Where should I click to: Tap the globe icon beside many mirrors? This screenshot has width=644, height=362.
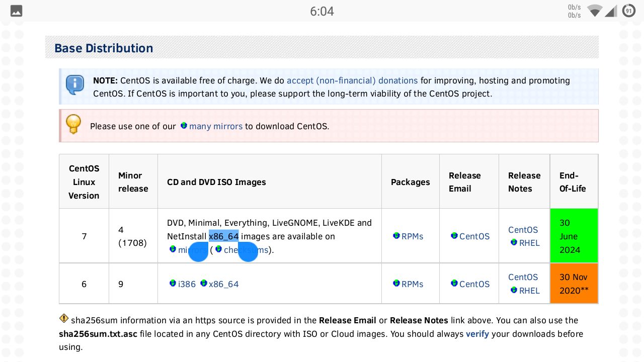(184, 126)
